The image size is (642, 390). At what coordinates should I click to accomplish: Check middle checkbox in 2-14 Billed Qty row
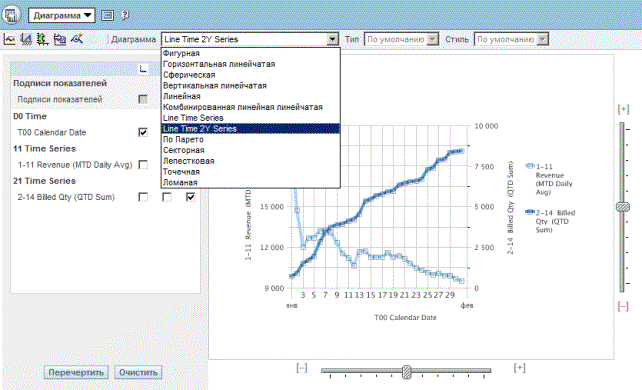coord(167,197)
